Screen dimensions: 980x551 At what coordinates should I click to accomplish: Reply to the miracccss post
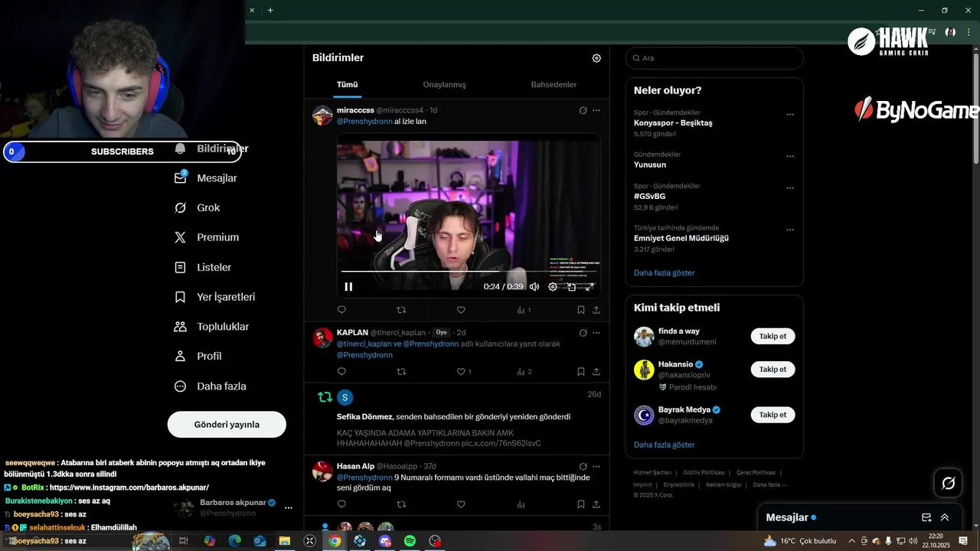[341, 310]
